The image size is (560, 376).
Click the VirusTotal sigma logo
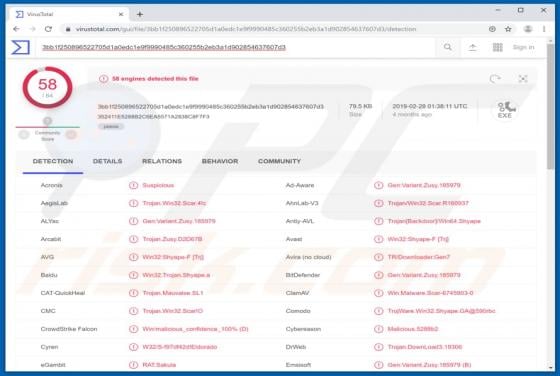click(x=20, y=47)
